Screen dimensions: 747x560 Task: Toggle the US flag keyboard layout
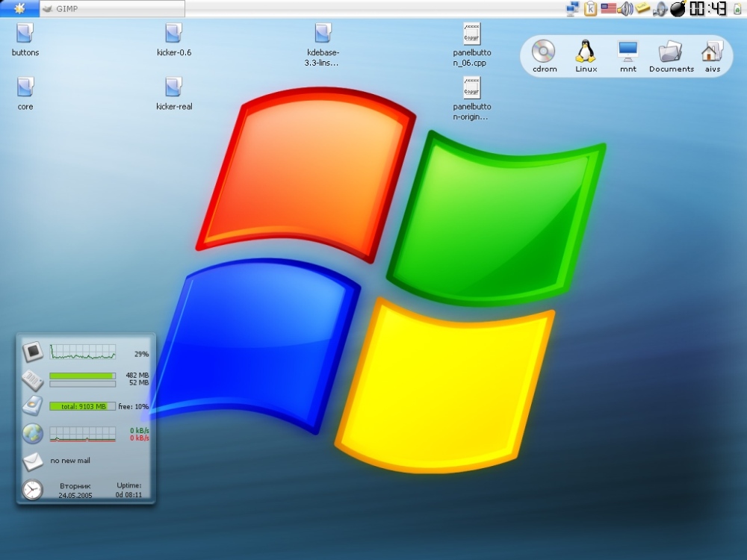click(x=608, y=8)
